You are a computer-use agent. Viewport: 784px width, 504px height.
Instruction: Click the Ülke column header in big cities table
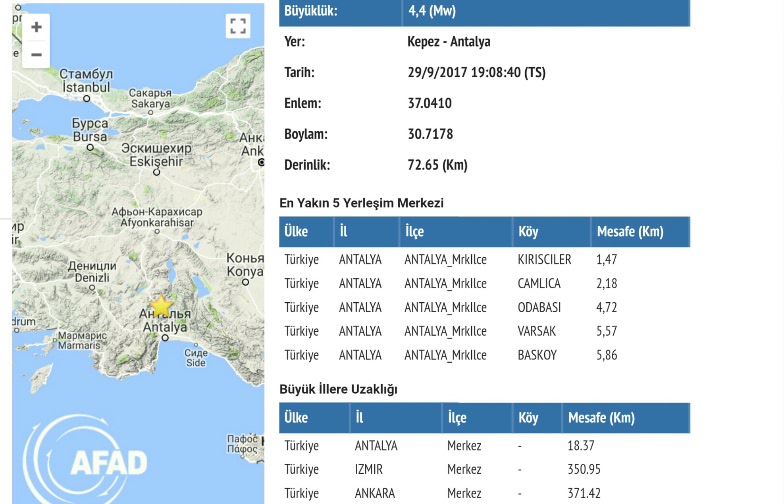point(296,418)
